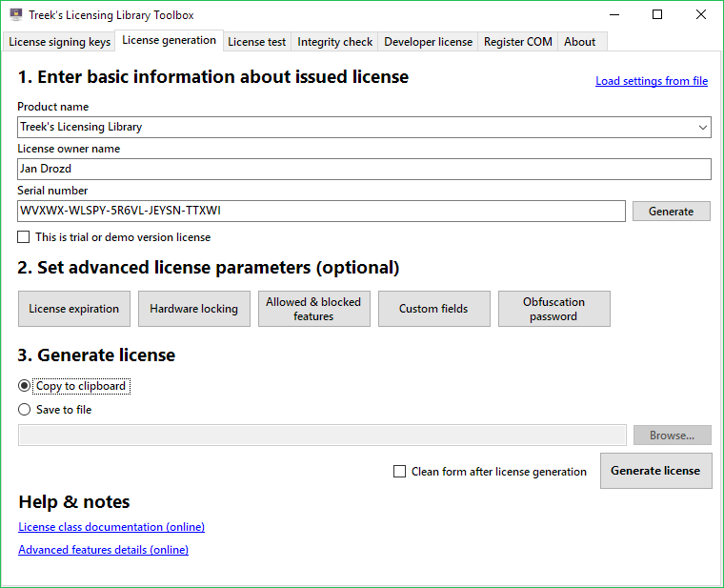724x588 pixels.
Task: Set Obfuscation password
Action: click(x=554, y=309)
